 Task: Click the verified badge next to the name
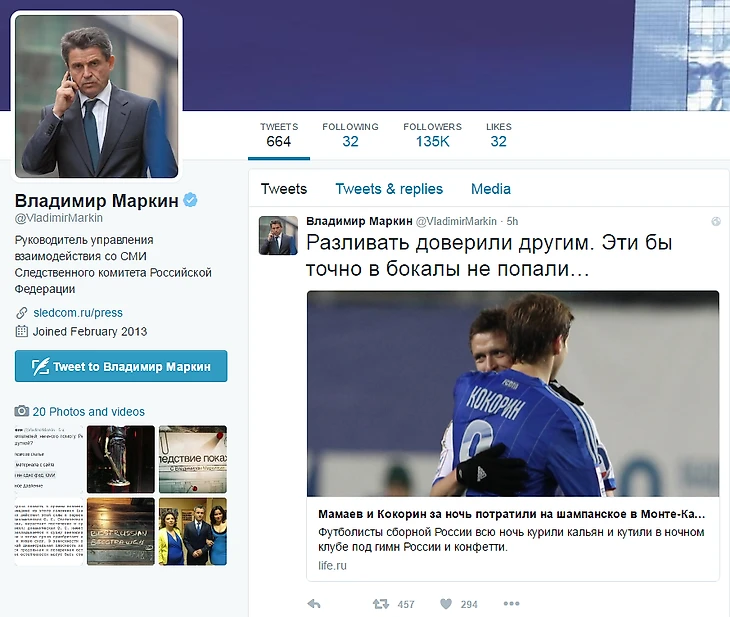coord(190,200)
